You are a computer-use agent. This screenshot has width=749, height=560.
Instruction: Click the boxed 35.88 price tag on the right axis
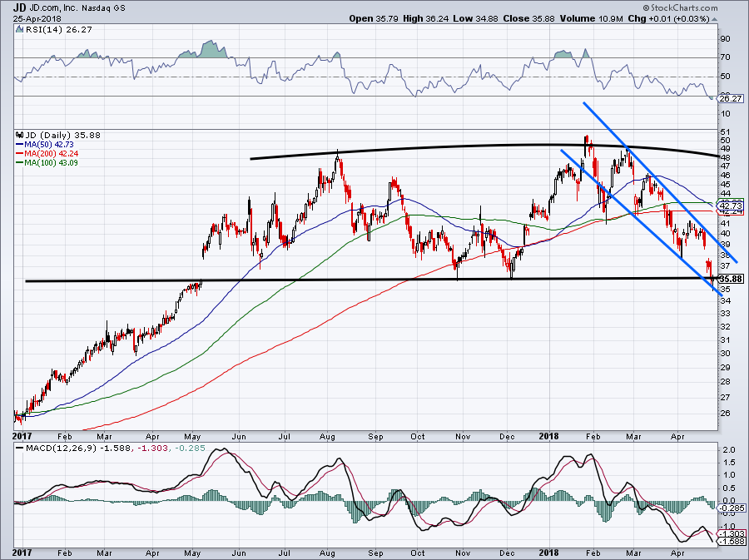pyautogui.click(x=731, y=279)
